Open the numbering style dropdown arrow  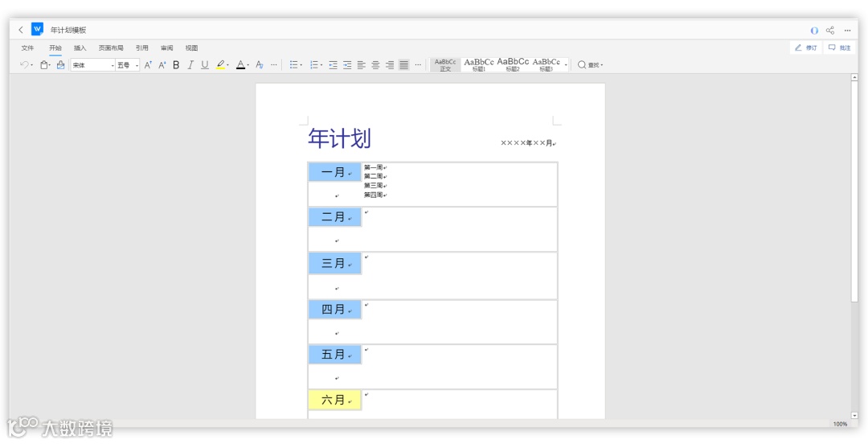coord(321,65)
